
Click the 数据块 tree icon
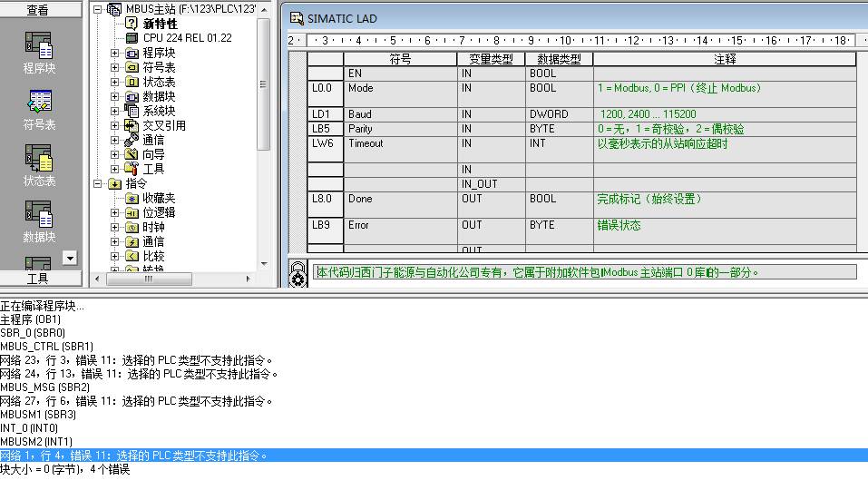132,96
